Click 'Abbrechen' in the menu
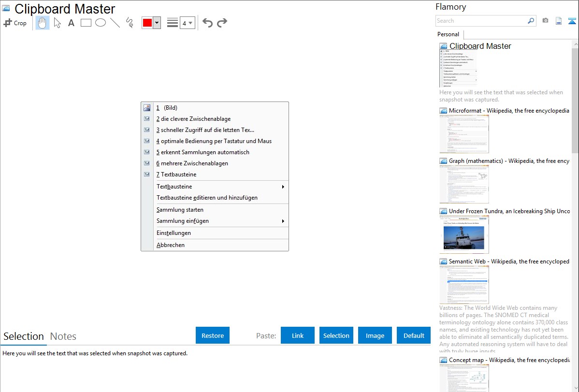 (215, 245)
